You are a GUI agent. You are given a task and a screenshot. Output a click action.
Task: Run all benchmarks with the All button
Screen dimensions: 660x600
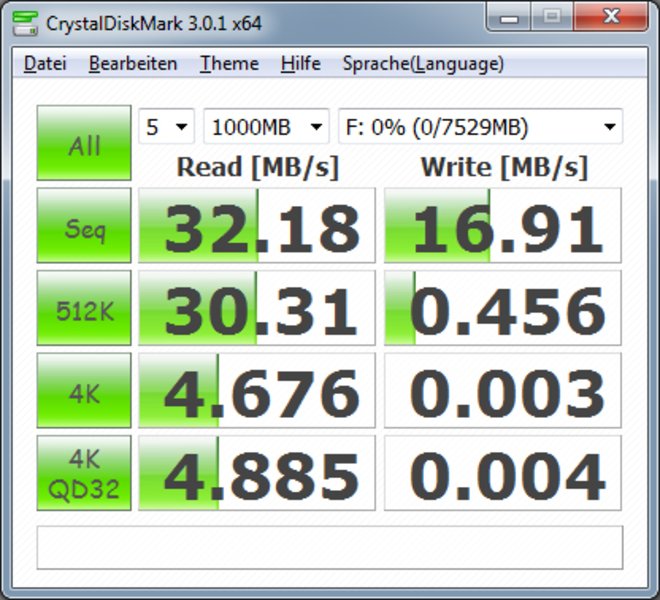pos(84,143)
